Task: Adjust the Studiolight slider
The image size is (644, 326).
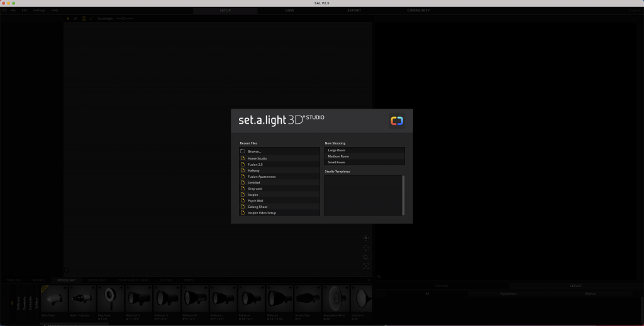Action: (125, 18)
